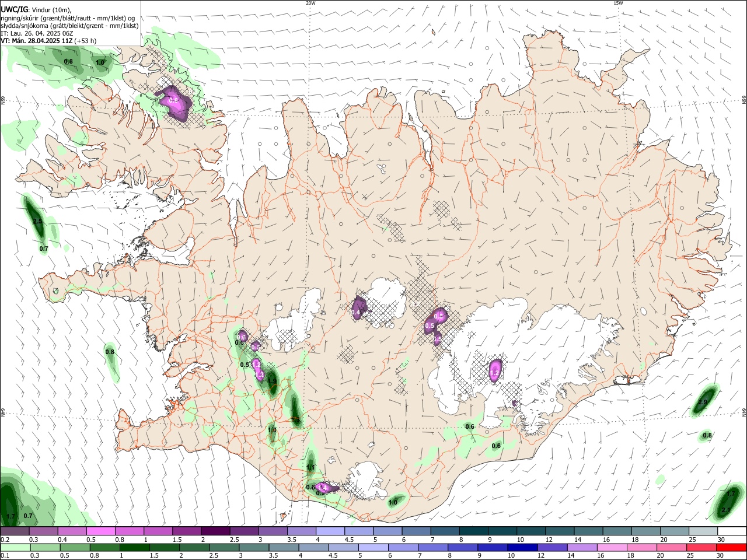
Task: Click the darkest green 1–1.5 rain legend swatch
Action: click(x=135, y=547)
